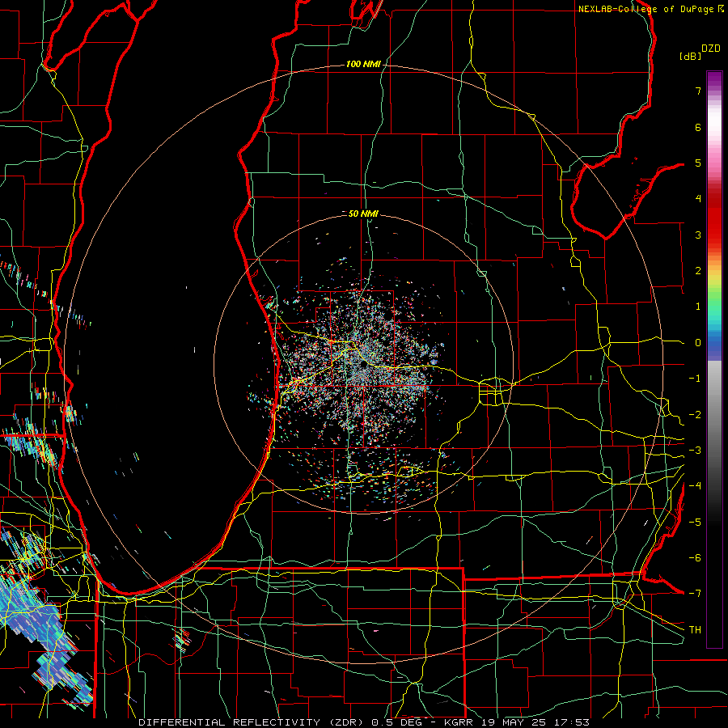This screenshot has height=728, width=728.
Task: Click the 7 dB mark on the scale
Action: click(698, 91)
